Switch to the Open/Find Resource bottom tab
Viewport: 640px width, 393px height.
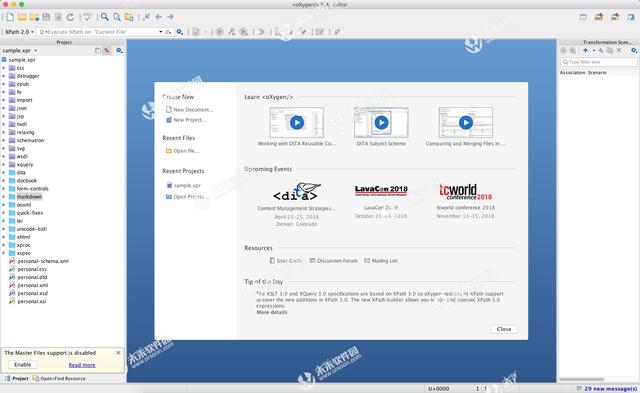pyautogui.click(x=60, y=379)
